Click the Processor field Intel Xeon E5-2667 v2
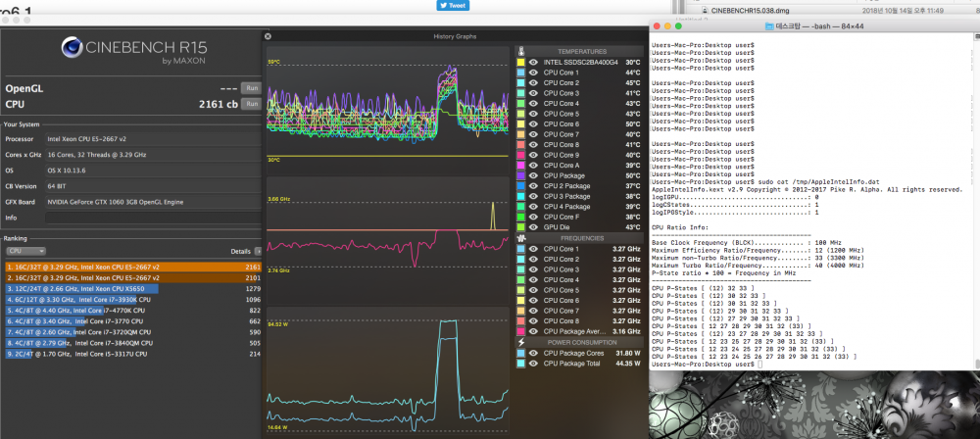Screen dimensions: 980x439 coord(153,139)
